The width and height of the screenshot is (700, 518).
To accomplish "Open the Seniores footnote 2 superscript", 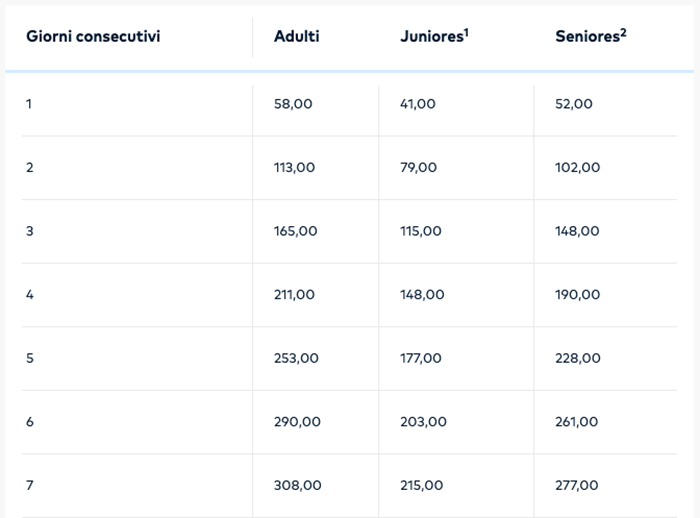I will pyautogui.click(x=622, y=32).
